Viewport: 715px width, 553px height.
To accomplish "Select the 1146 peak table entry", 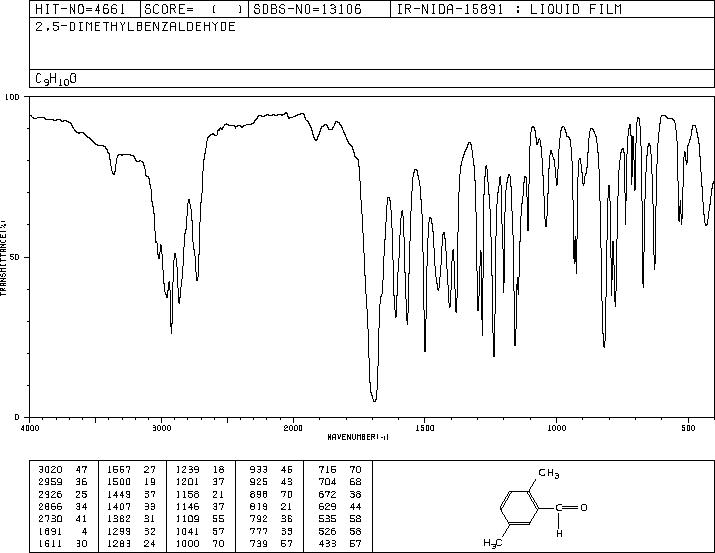I will click(200, 506).
